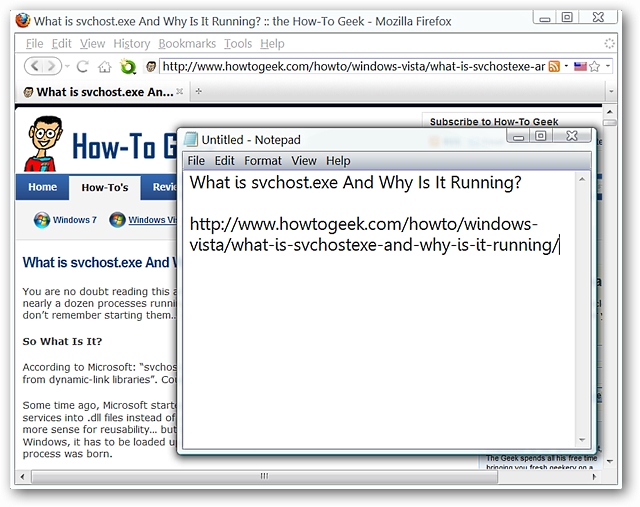Click the URL text in Notepad
Viewport: 640px width, 507px height.
pos(373,234)
